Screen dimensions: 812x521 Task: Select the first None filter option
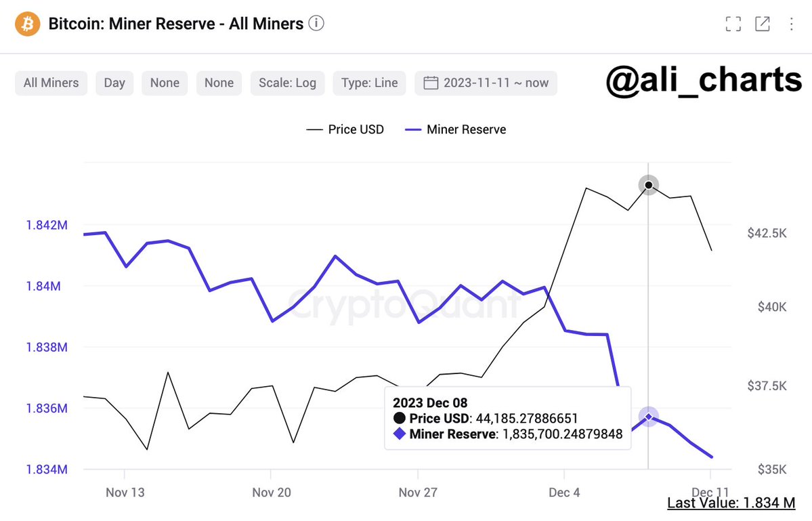pyautogui.click(x=165, y=83)
